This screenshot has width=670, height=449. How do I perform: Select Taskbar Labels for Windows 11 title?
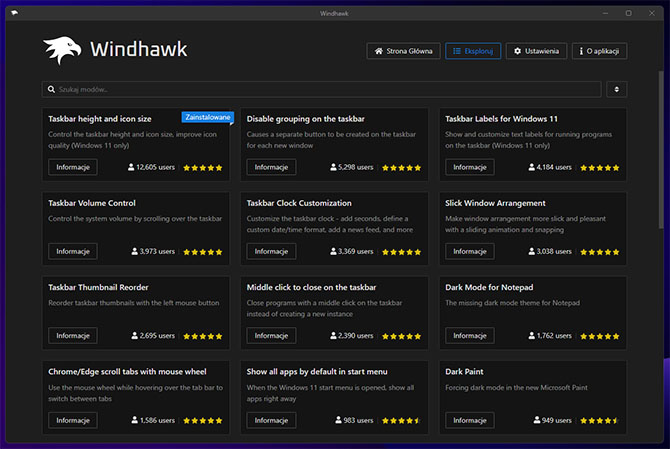[x=501, y=119]
